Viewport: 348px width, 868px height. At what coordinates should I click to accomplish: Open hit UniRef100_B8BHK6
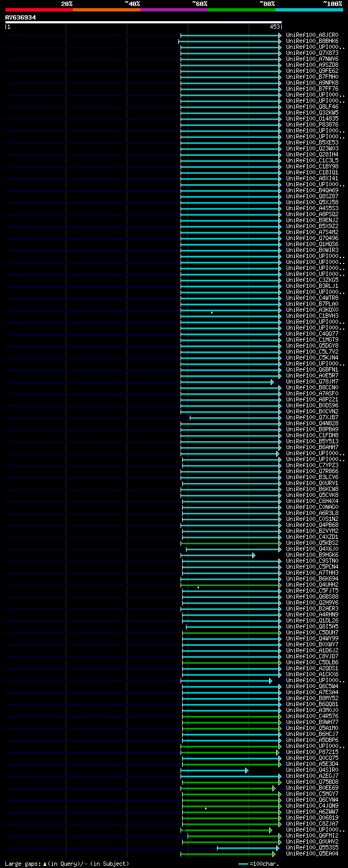point(312,41)
